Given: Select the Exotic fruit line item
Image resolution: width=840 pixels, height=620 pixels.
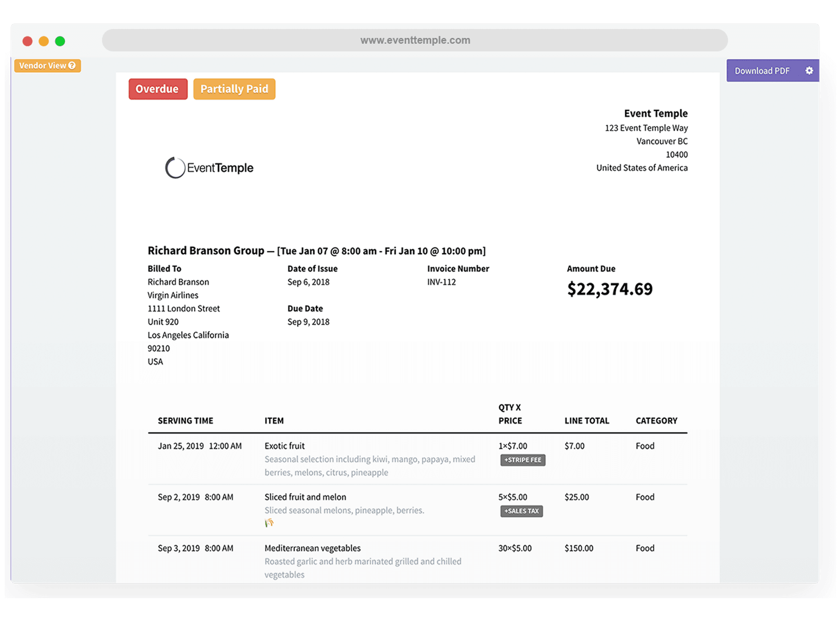Looking at the screenshot, I should tap(284, 446).
